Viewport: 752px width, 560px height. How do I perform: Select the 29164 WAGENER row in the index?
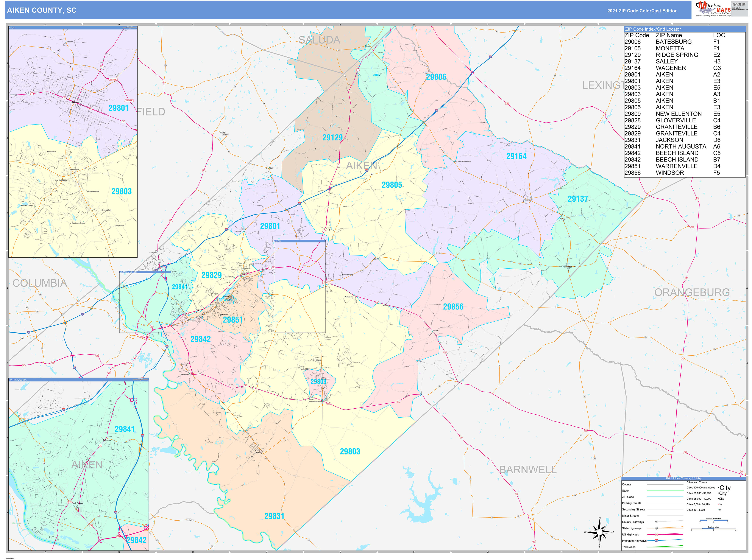671,68
